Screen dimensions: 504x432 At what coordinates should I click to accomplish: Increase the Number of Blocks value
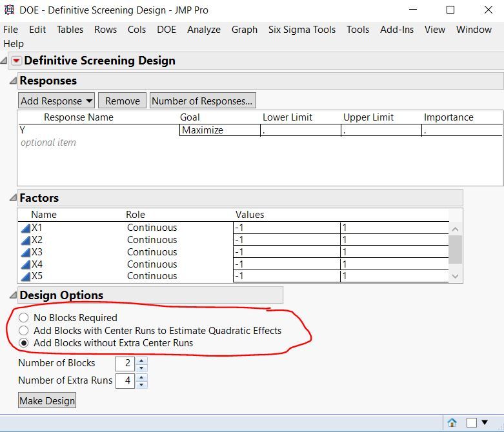click(141, 360)
